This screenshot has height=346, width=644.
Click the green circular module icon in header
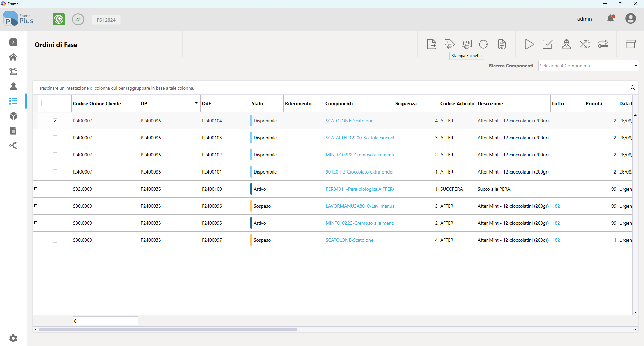point(59,19)
